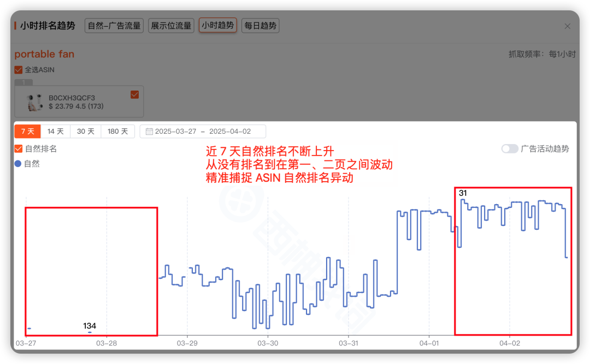Click the highlighted 7 天 button
This screenshot has width=590, height=364.
(x=27, y=131)
